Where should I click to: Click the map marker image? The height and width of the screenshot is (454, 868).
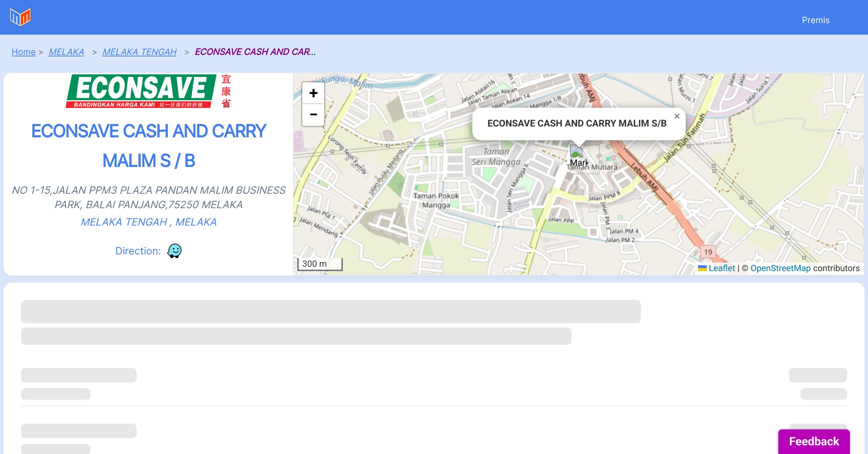(577, 152)
